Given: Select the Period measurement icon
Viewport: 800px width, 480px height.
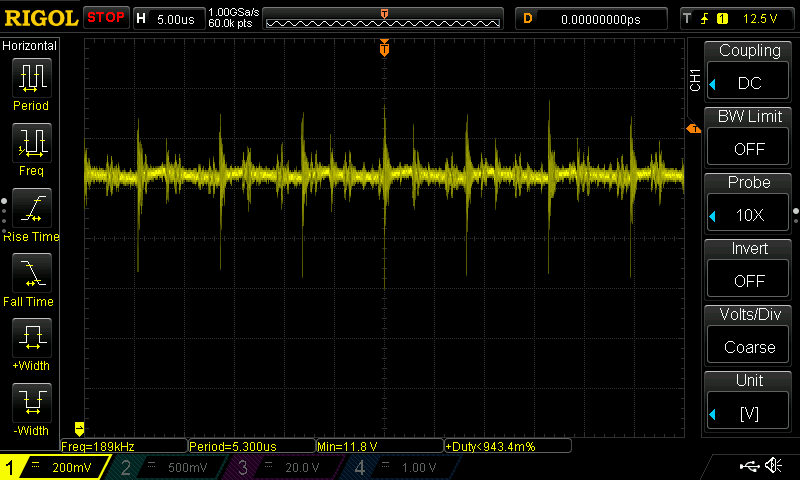Looking at the screenshot, I should coord(31,78).
